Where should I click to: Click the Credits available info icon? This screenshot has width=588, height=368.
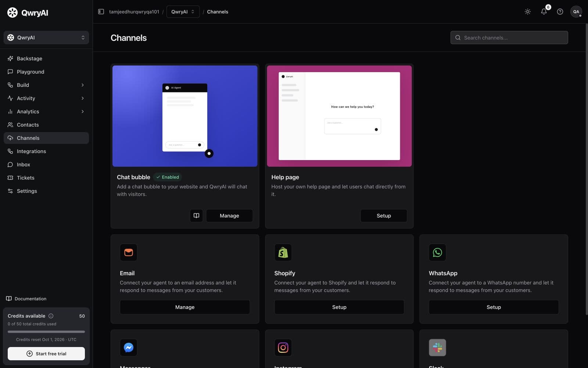coord(51,316)
